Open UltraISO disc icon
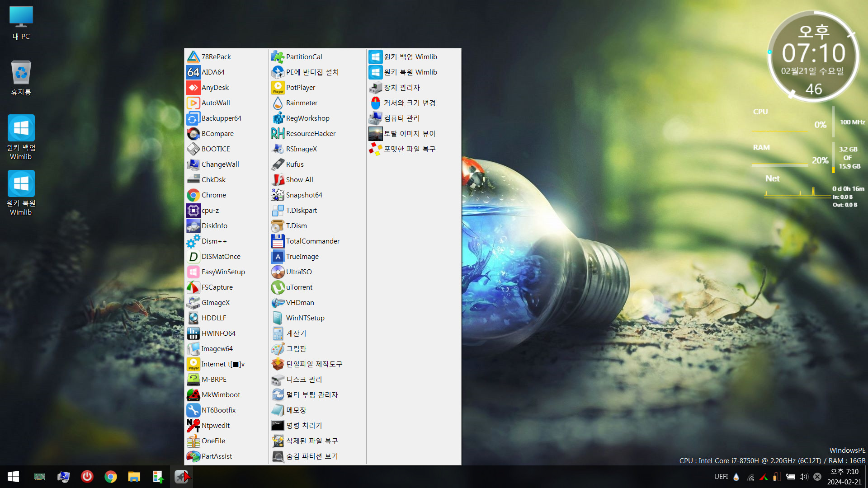 coord(278,272)
